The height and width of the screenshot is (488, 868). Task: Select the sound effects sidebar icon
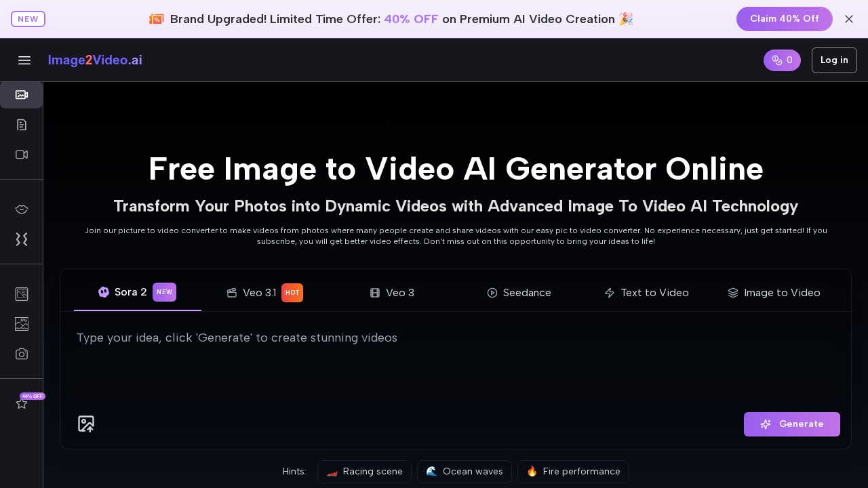21,239
